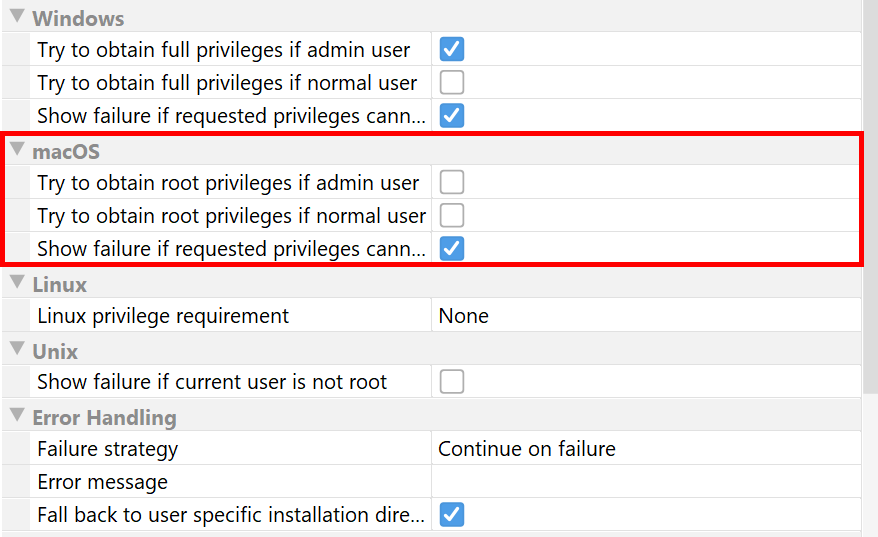
Task: Uncheck macOS show failure privileges checkbox
Action: tap(452, 249)
